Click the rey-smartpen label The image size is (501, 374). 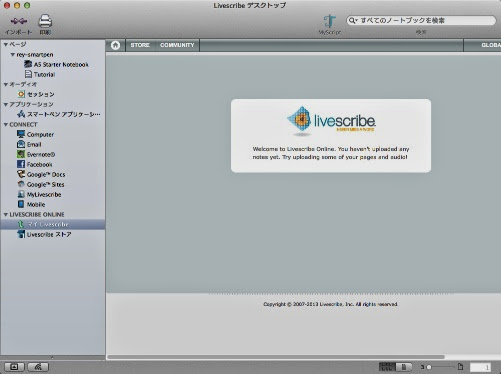35,54
